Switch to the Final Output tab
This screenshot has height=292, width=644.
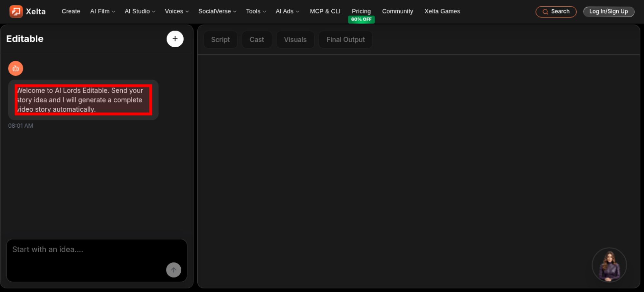point(346,40)
